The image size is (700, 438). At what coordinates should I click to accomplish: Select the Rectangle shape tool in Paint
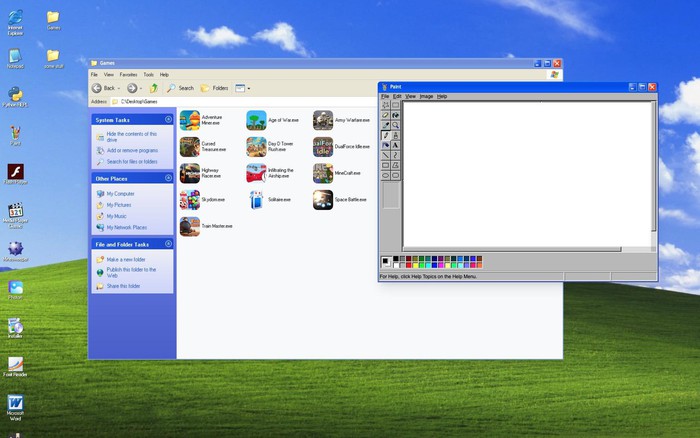pyautogui.click(x=386, y=165)
